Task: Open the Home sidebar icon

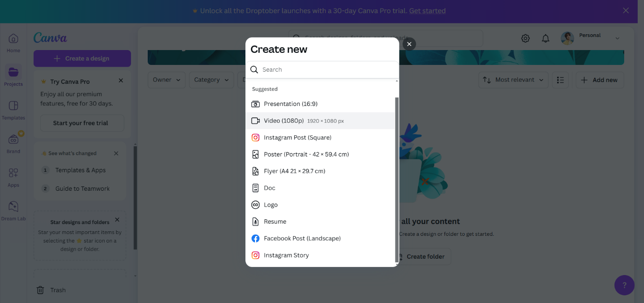Action: pos(14,43)
